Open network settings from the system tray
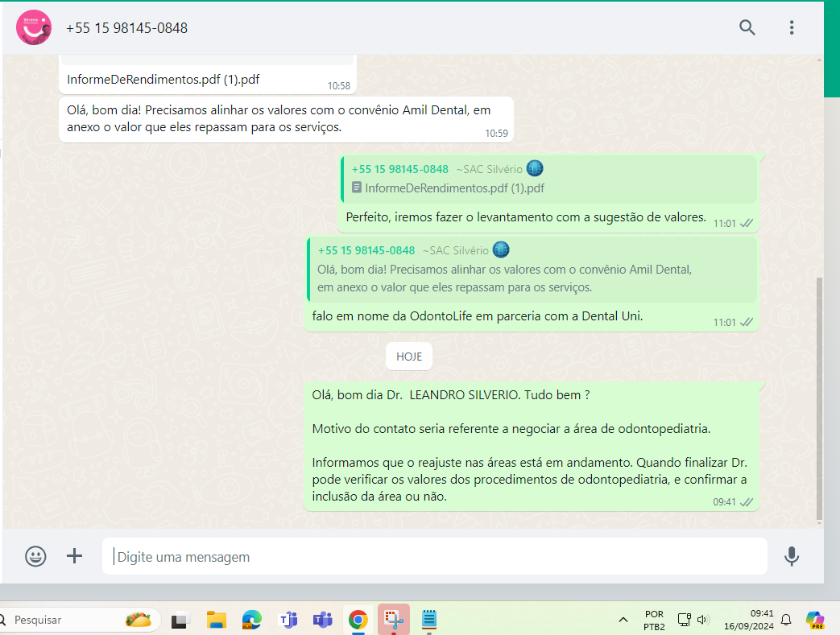840x635 pixels. pyautogui.click(x=684, y=620)
